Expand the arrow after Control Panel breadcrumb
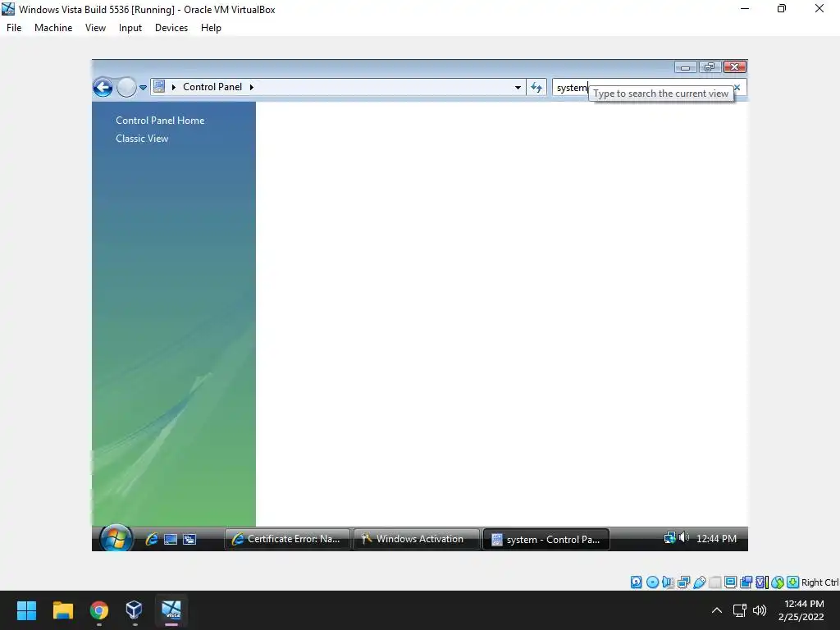 pyautogui.click(x=251, y=87)
